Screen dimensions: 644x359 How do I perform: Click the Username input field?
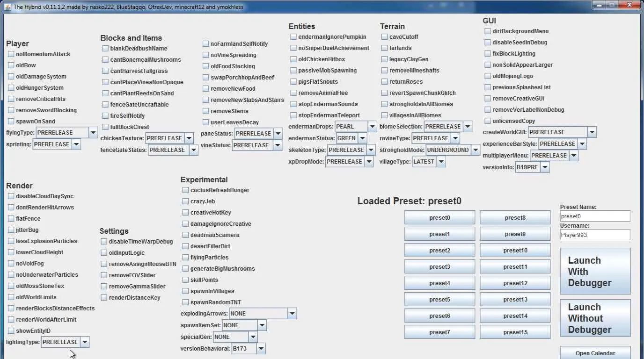(595, 235)
